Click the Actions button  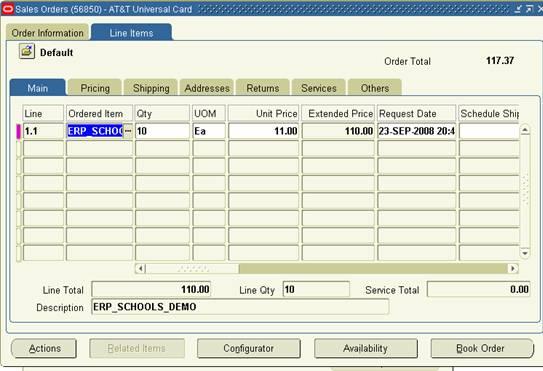click(44, 348)
